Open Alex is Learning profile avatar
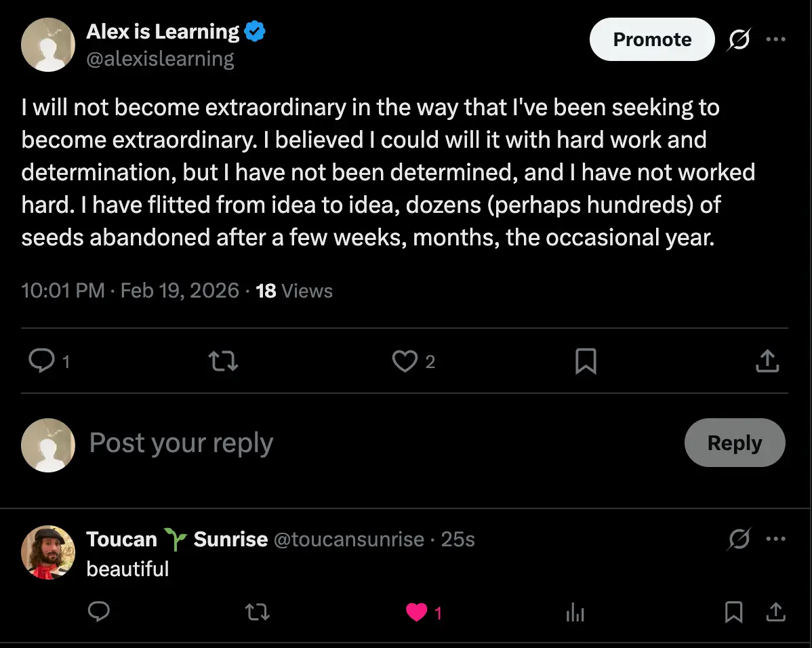This screenshot has width=812, height=648. click(47, 45)
